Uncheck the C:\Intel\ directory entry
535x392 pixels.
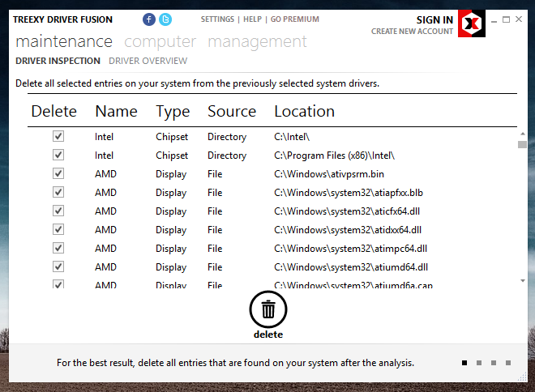58,136
